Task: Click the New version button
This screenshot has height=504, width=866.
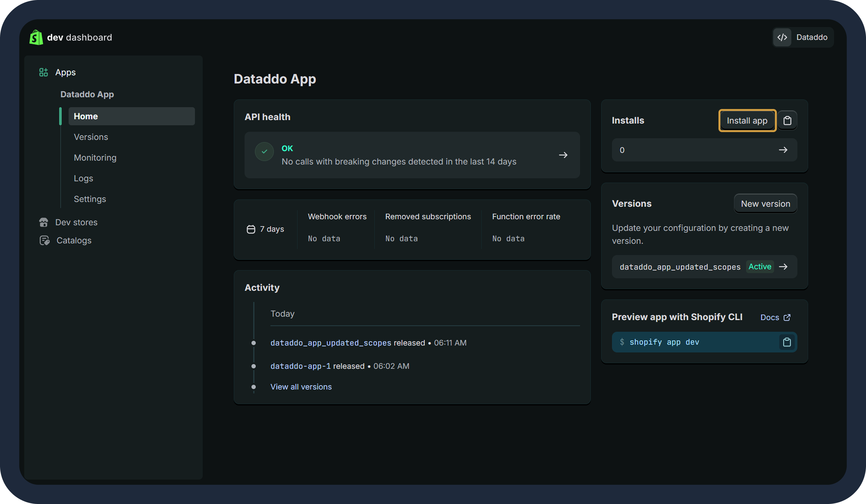Action: coord(765,203)
